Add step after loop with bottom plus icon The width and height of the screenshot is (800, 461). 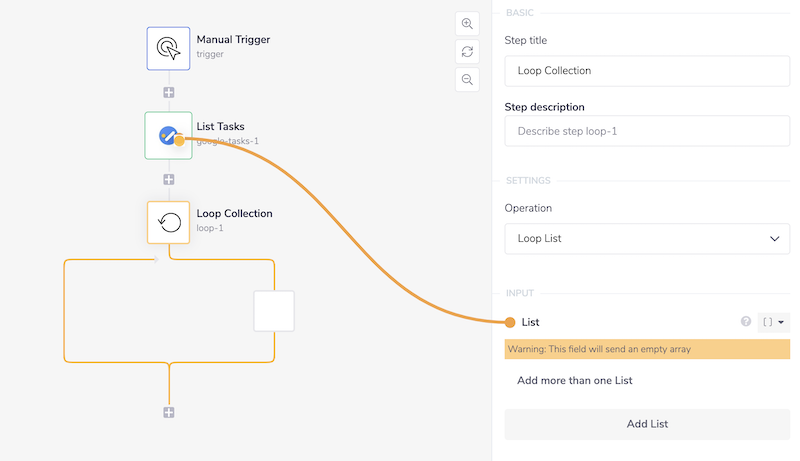click(169, 412)
